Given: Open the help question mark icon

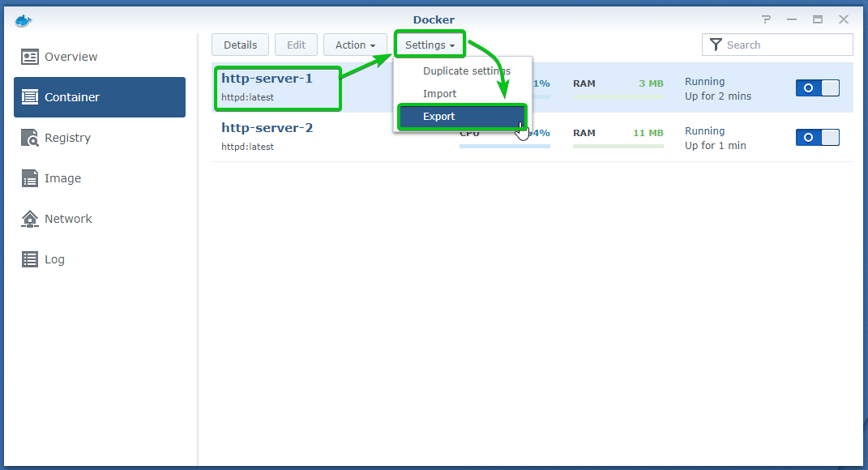Looking at the screenshot, I should click(x=766, y=19).
